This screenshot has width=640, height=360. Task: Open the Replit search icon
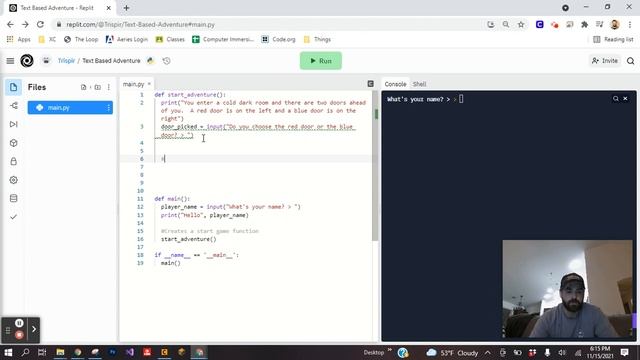631,61
